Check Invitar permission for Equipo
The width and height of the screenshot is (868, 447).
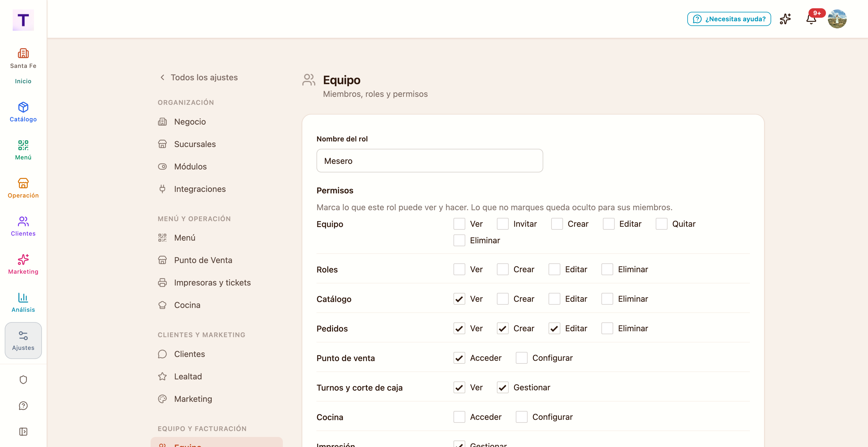pos(502,224)
